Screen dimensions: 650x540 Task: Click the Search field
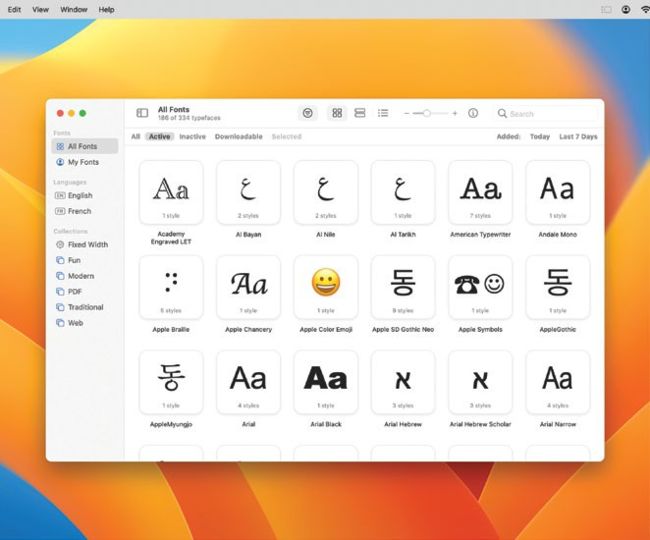[x=546, y=114]
